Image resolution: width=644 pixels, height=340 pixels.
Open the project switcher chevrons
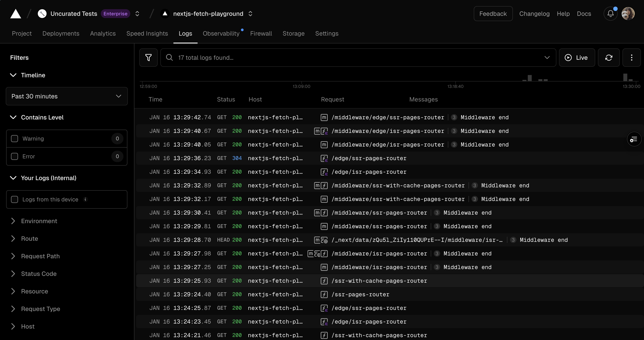(250, 14)
